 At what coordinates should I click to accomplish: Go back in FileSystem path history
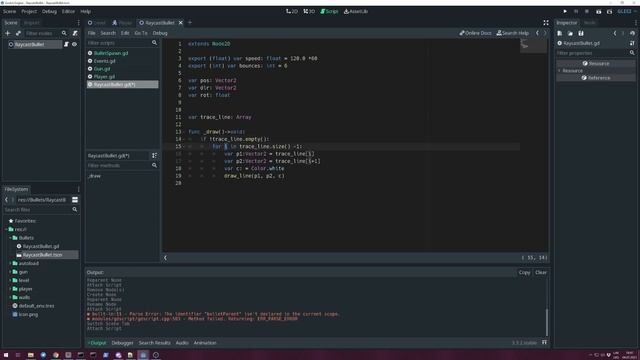(6, 200)
